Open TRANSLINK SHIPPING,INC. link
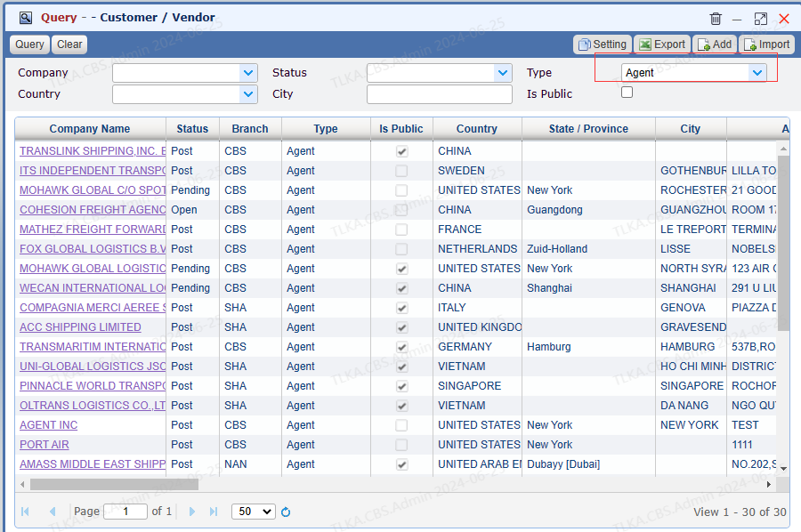The width and height of the screenshot is (801, 532). pos(93,151)
